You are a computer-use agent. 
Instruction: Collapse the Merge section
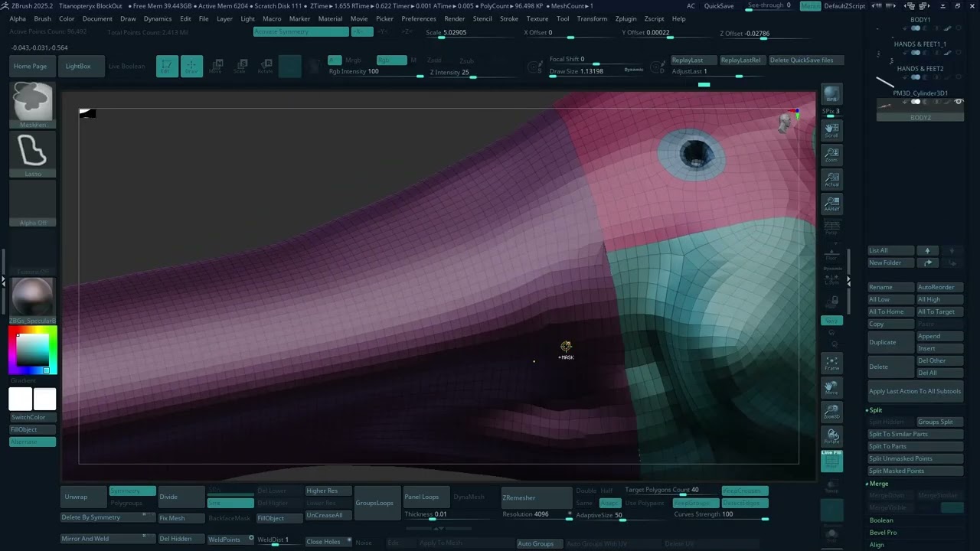(x=878, y=483)
